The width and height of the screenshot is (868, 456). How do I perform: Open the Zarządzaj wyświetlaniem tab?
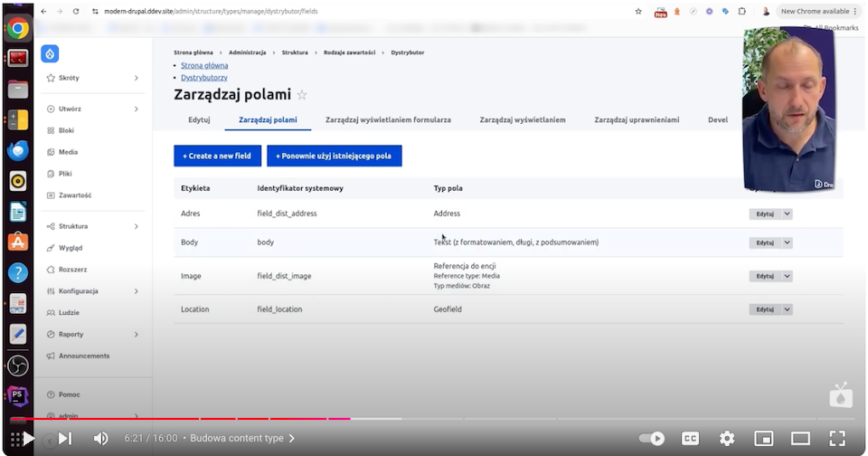click(523, 119)
